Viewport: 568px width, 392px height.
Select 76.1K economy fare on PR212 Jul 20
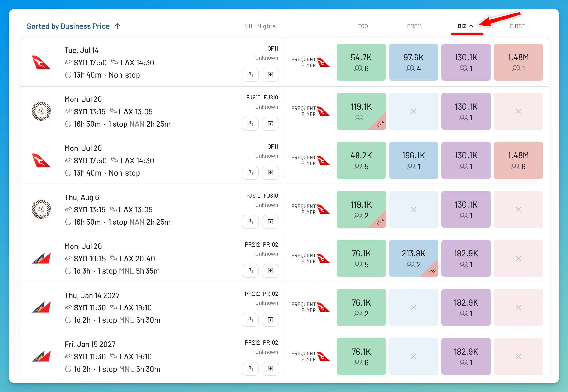[x=361, y=258]
